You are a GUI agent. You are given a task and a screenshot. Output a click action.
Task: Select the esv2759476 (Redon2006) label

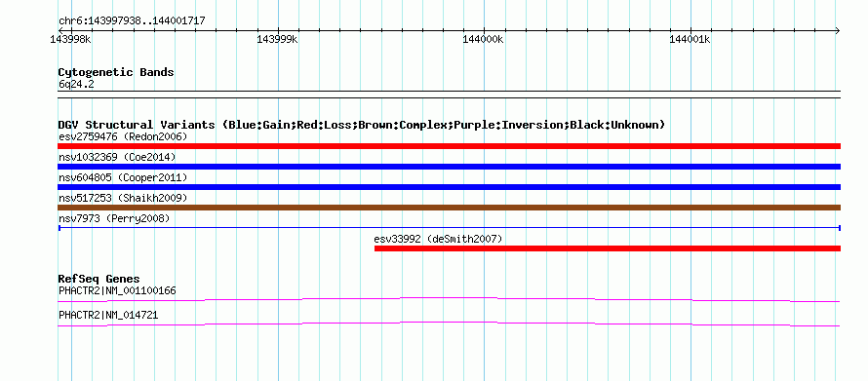pyautogui.click(x=123, y=136)
